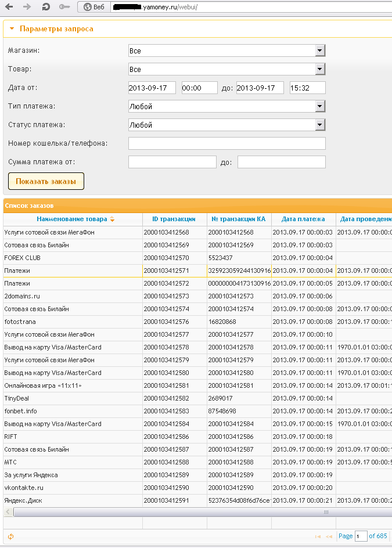The height and width of the screenshot is (548, 392).
Task: Click the sort arrows next to Наименование товара
Action: click(x=112, y=219)
